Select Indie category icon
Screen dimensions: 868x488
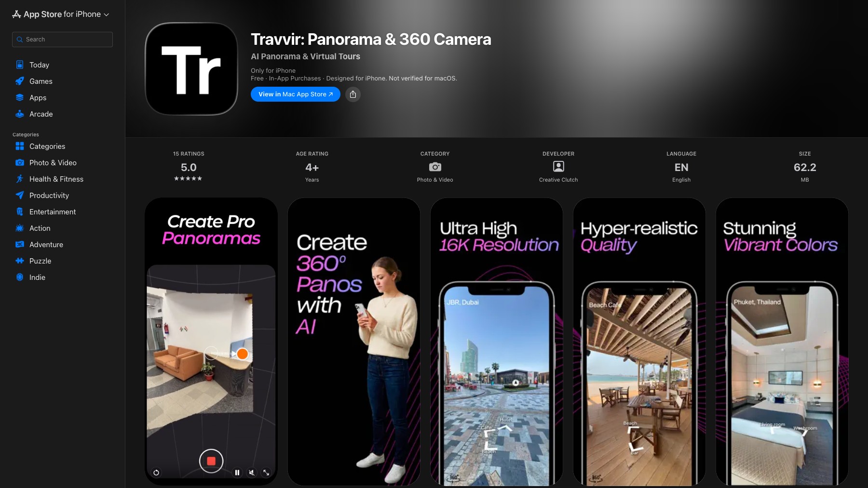[20, 277]
